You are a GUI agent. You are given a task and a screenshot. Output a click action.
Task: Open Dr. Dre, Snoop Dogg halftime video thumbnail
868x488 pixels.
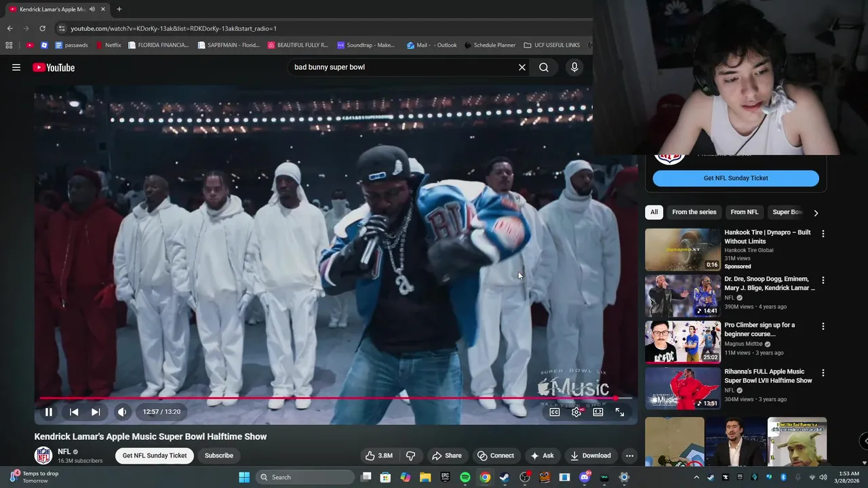click(683, 296)
